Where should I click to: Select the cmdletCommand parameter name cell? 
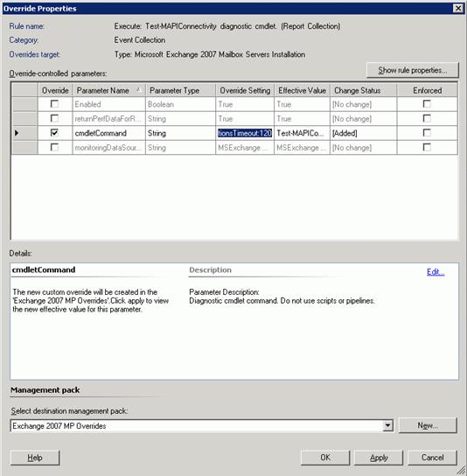point(108,133)
